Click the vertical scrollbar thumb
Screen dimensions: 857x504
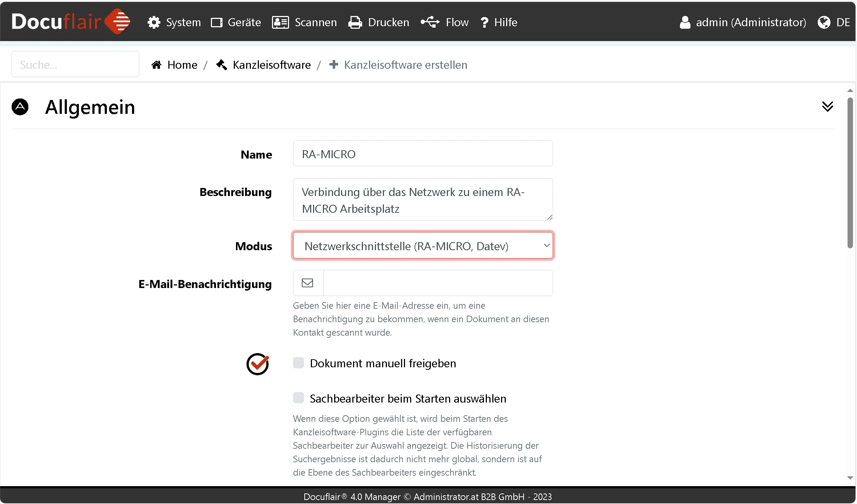(x=850, y=173)
